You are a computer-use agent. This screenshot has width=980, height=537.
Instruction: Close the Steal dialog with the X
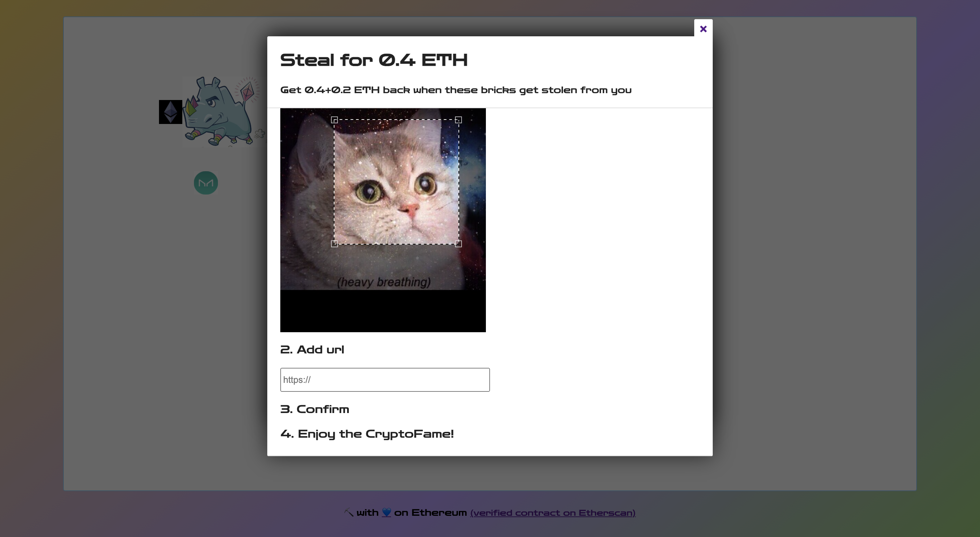pyautogui.click(x=703, y=29)
